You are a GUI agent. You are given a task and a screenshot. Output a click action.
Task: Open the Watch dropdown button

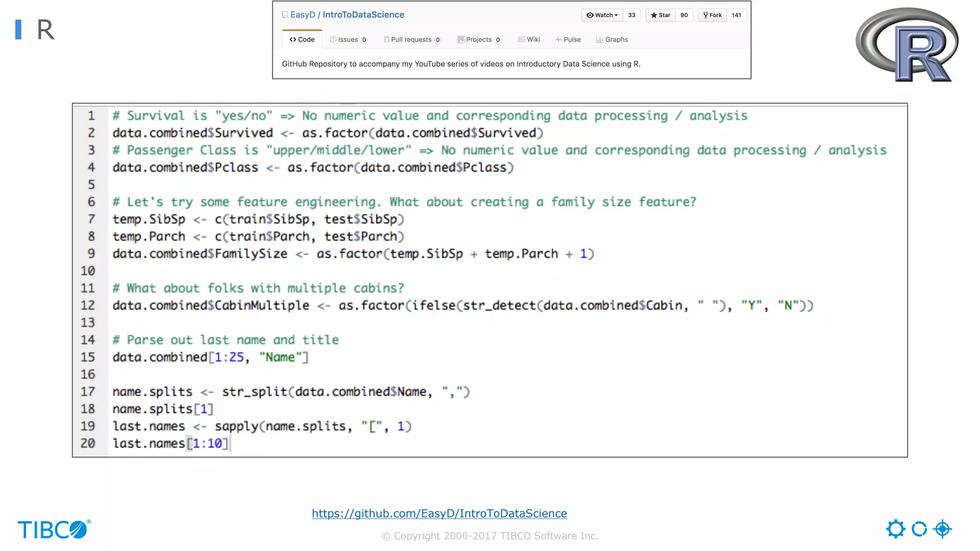(x=602, y=15)
